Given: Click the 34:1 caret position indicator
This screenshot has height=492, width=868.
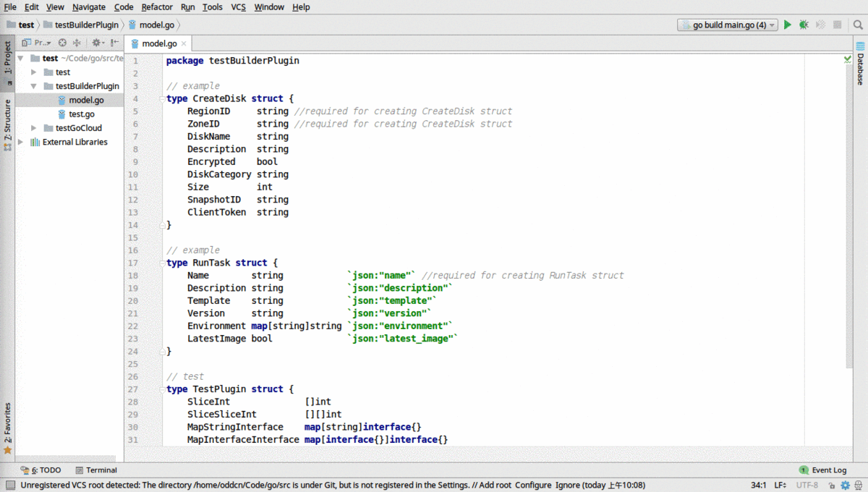Looking at the screenshot, I should (x=757, y=485).
